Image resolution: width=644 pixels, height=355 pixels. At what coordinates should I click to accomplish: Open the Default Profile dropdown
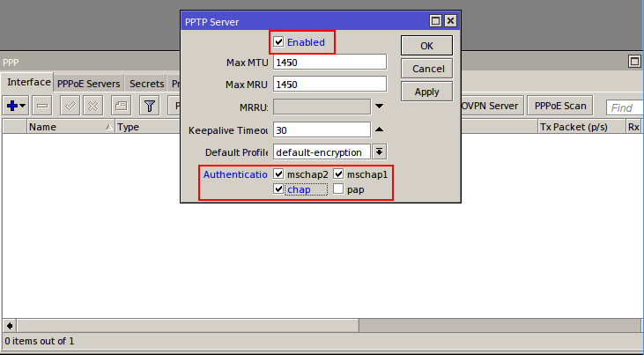point(379,152)
